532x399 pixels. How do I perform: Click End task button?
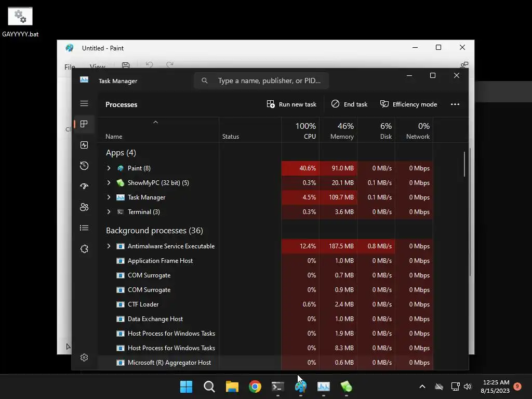pyautogui.click(x=350, y=104)
